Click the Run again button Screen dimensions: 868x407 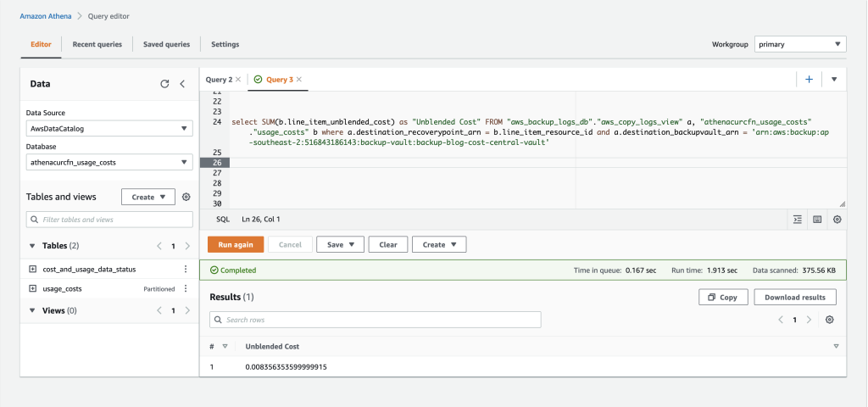236,244
